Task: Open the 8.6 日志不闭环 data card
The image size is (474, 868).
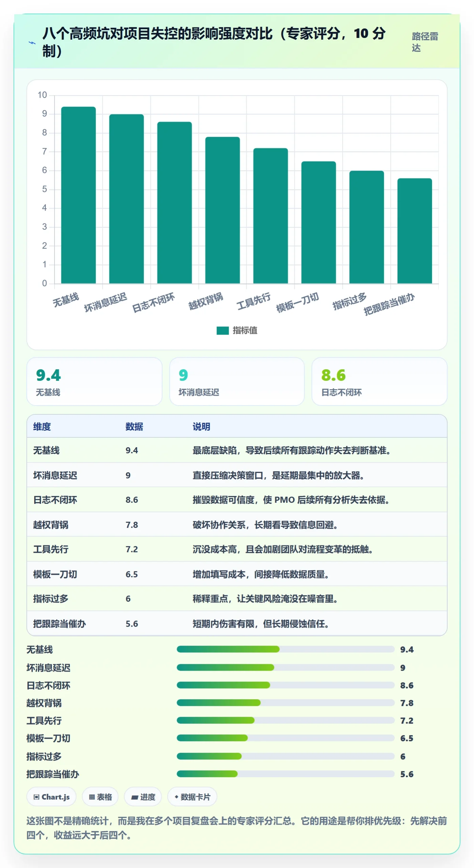Action: coord(379,381)
